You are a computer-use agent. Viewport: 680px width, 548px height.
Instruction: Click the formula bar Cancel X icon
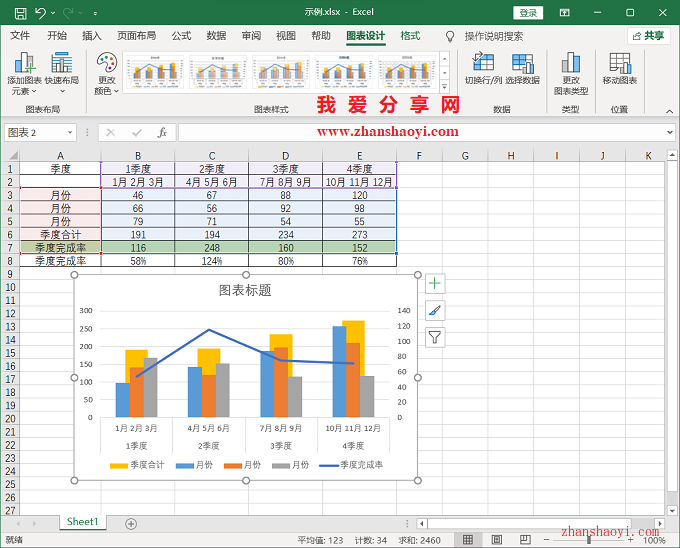(111, 132)
